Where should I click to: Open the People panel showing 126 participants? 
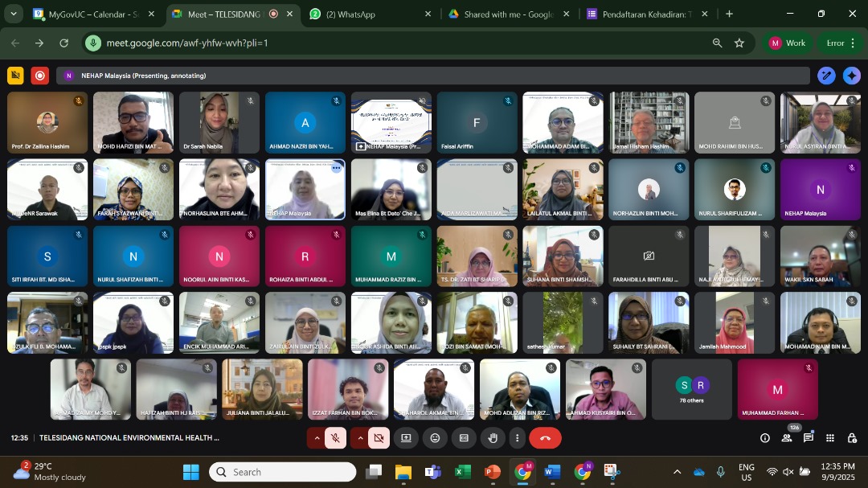click(x=787, y=438)
